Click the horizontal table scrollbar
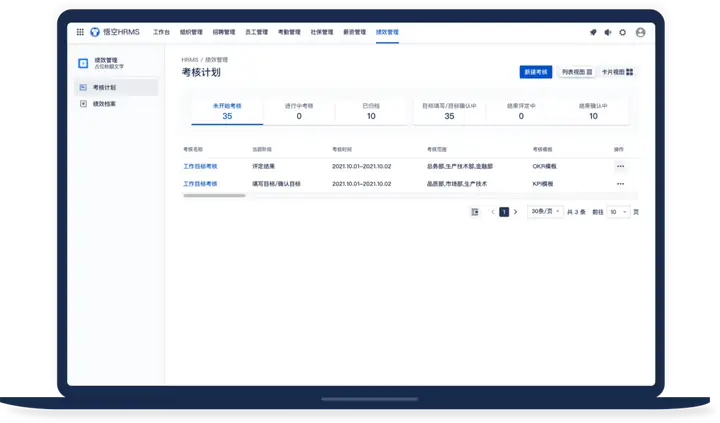Viewport: 720px width, 423px height. point(214,196)
